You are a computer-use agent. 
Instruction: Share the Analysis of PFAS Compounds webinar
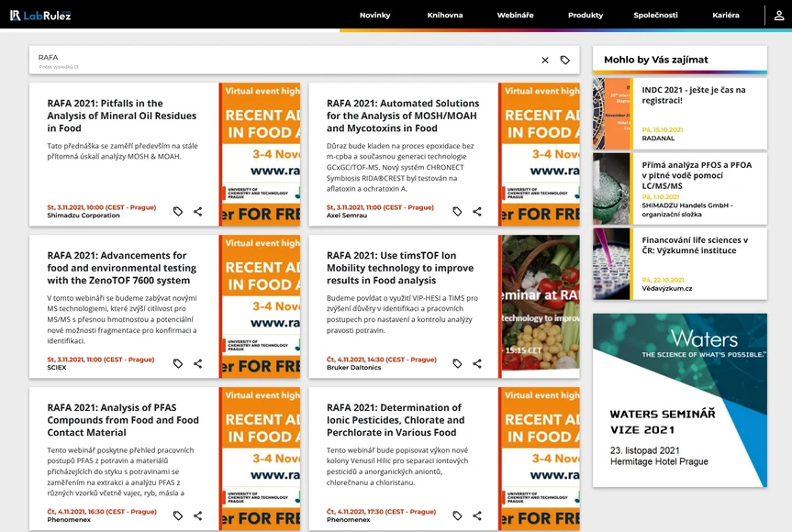click(198, 515)
